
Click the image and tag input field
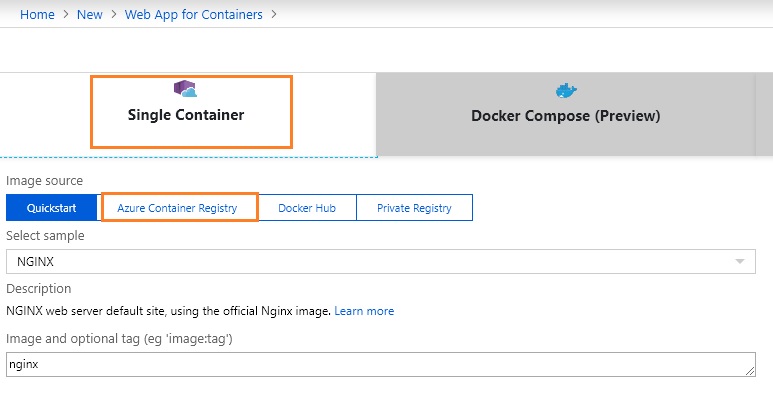point(381,364)
